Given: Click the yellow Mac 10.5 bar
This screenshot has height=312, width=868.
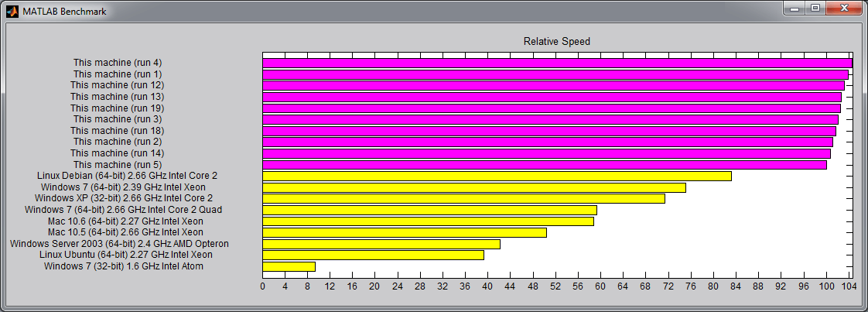Looking at the screenshot, I should click(405, 233).
